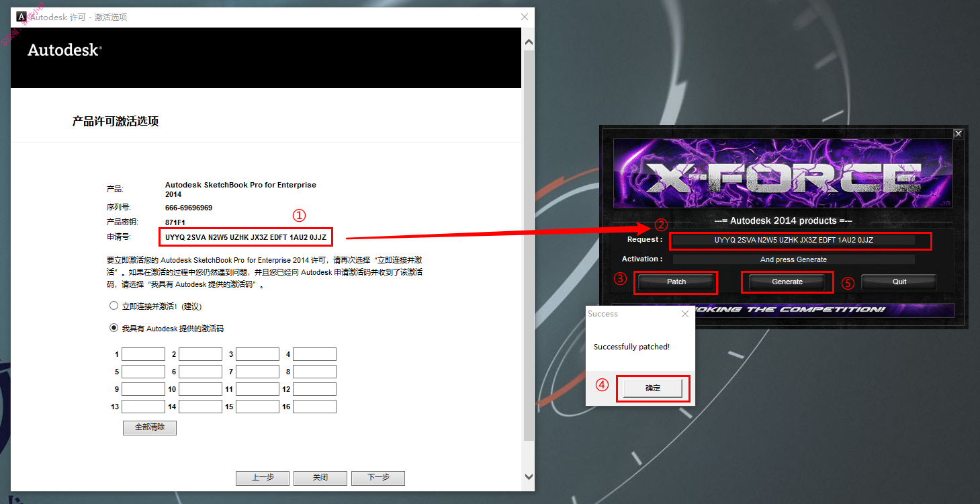Click activation code field 6
This screenshot has width=980, height=504.
click(x=200, y=372)
